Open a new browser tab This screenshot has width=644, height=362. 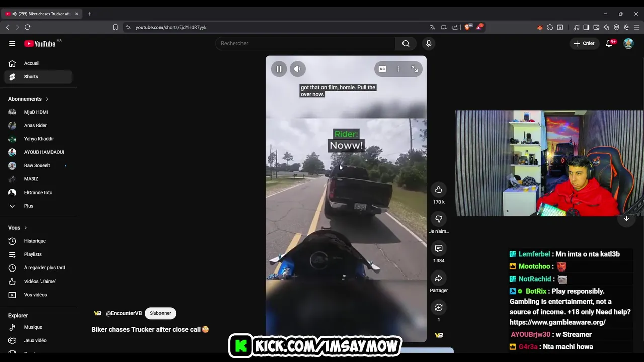(x=89, y=14)
